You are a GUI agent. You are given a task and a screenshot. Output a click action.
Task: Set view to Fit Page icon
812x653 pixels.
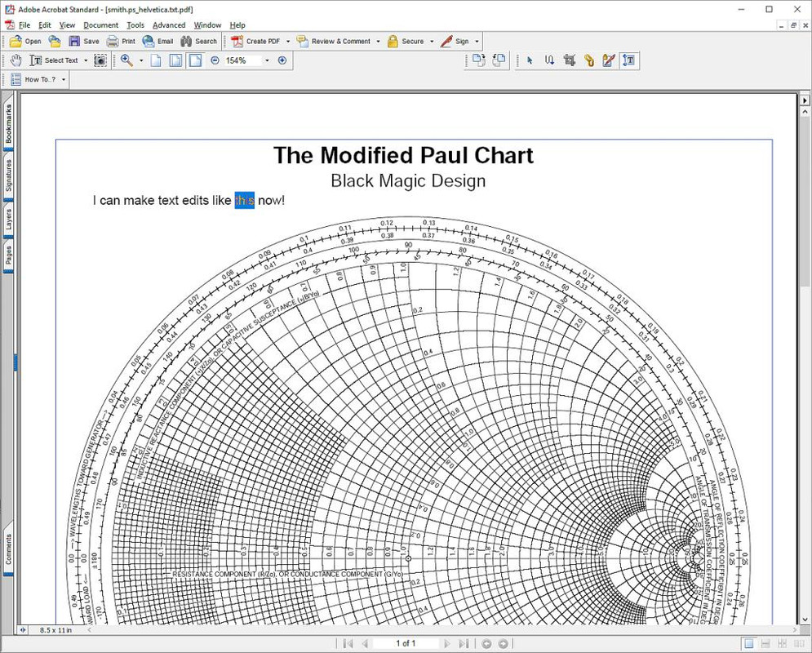[175, 60]
